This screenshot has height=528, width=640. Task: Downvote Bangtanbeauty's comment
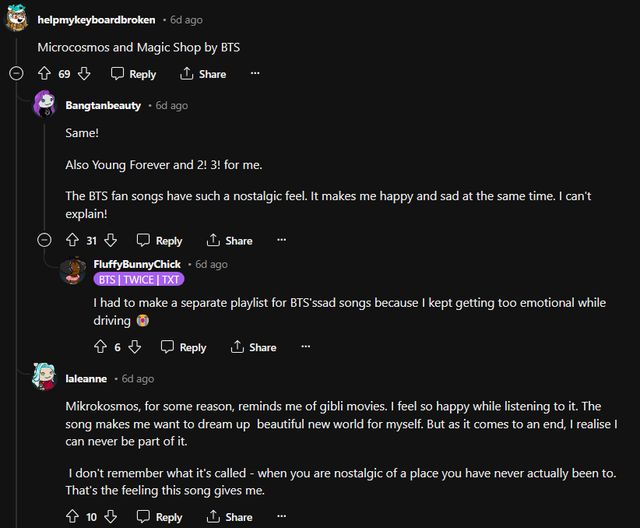111,240
